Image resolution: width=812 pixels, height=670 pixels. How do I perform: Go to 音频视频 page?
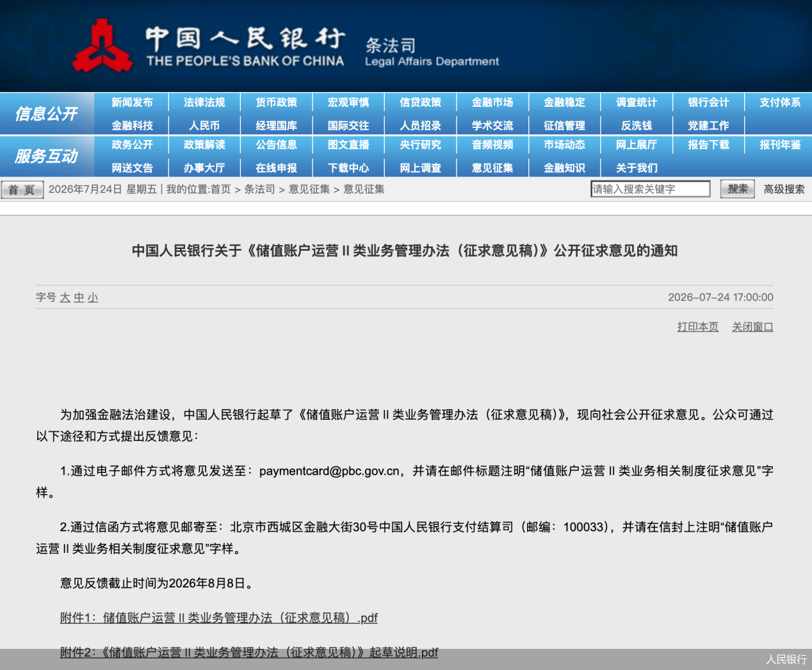point(492,145)
